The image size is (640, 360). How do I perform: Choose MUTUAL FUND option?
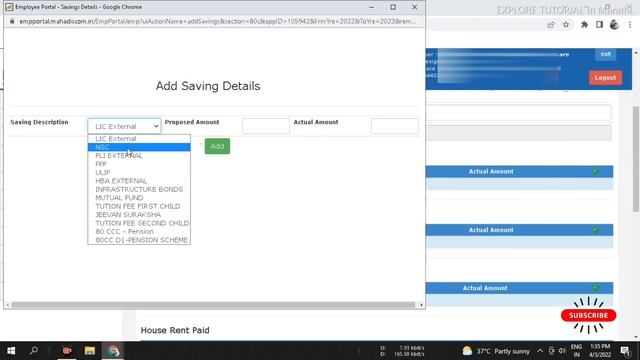coord(139,198)
